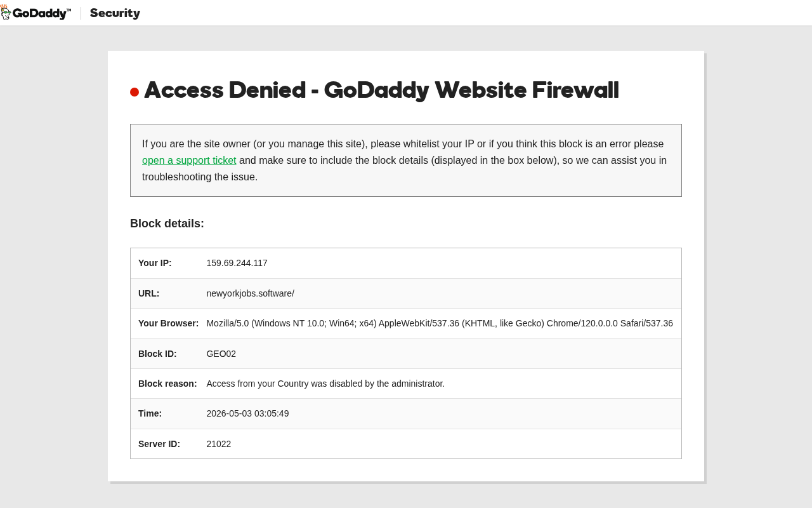Click the Server ID value 21022
812x508 pixels.
[218, 444]
